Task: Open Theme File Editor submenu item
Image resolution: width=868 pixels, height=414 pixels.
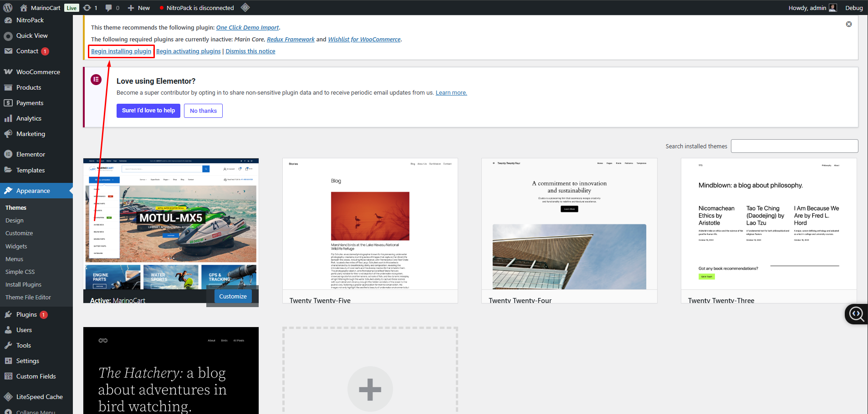Action: point(28,297)
